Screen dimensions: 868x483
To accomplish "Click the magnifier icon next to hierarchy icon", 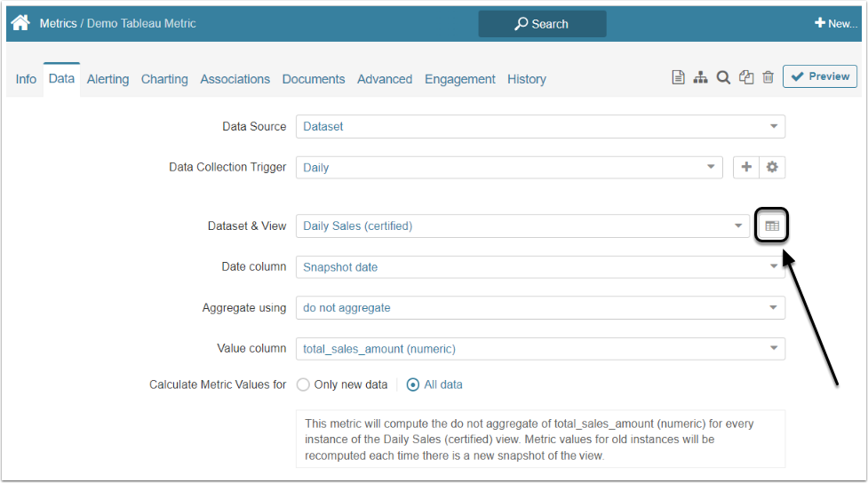I will pyautogui.click(x=723, y=78).
